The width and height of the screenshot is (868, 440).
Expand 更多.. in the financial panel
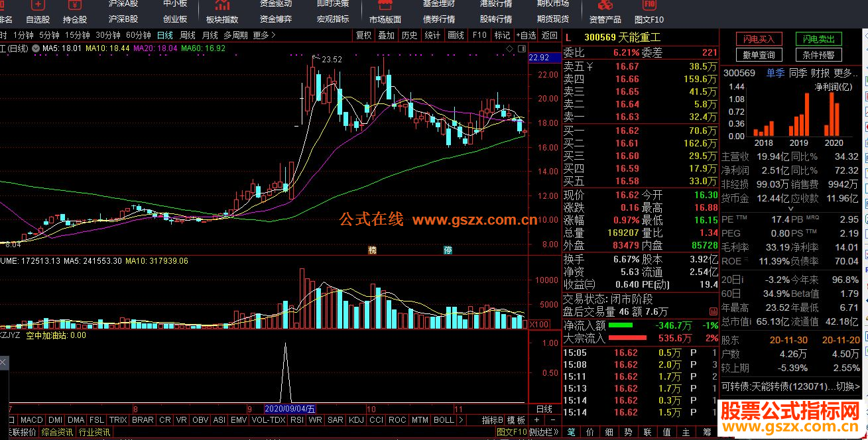[x=846, y=73]
